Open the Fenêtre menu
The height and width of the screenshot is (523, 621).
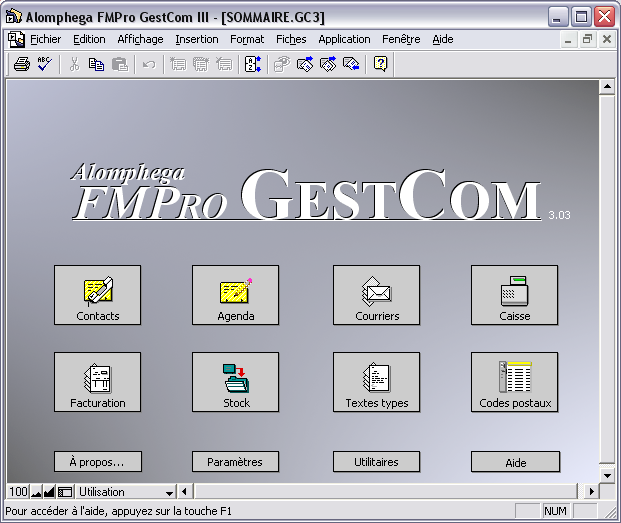point(401,39)
